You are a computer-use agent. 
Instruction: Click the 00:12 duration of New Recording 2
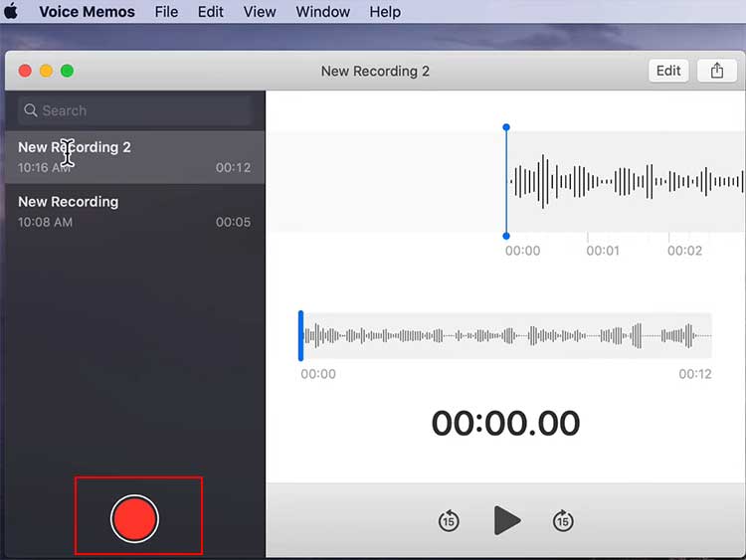pos(233,167)
